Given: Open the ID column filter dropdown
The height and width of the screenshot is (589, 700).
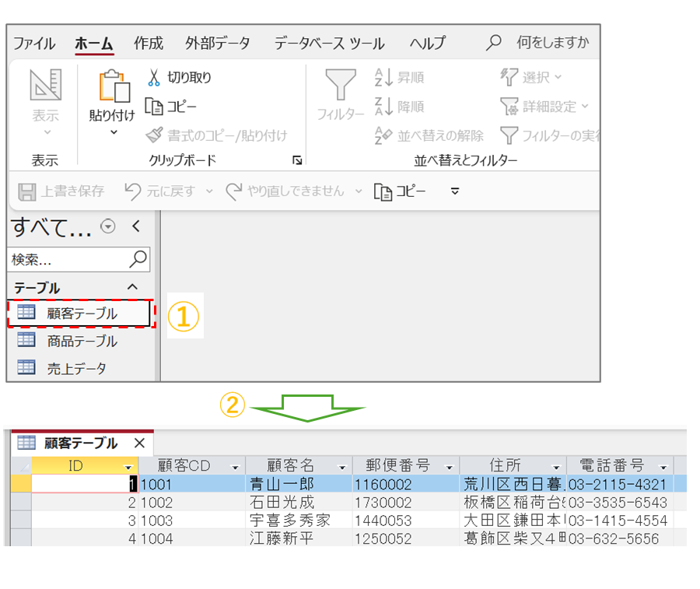Looking at the screenshot, I should click(x=128, y=467).
